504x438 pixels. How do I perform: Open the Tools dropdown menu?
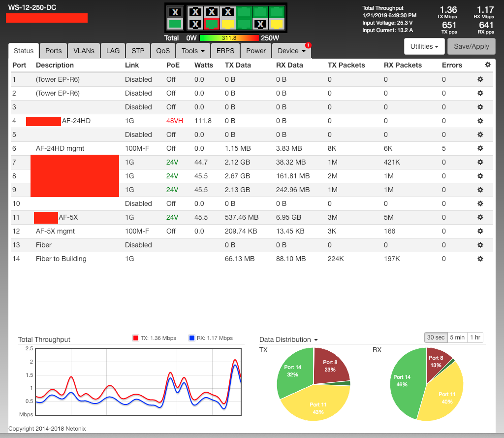(x=193, y=51)
